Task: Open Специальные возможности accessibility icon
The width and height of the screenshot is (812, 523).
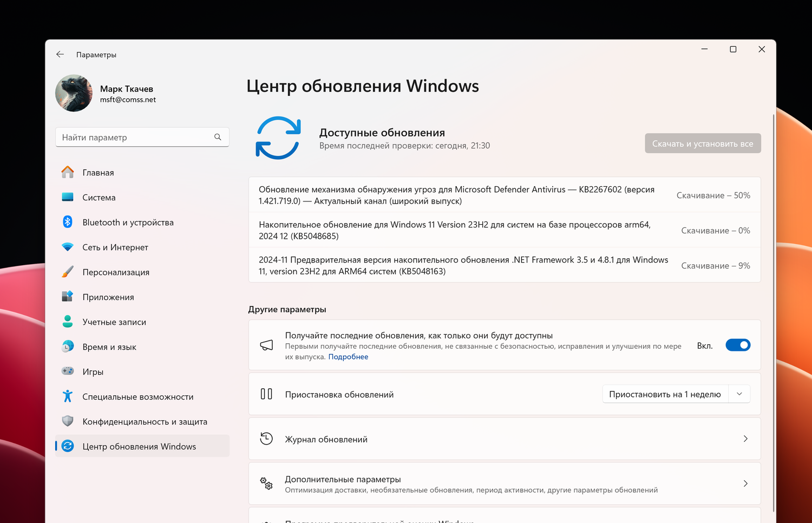Action: [68, 396]
